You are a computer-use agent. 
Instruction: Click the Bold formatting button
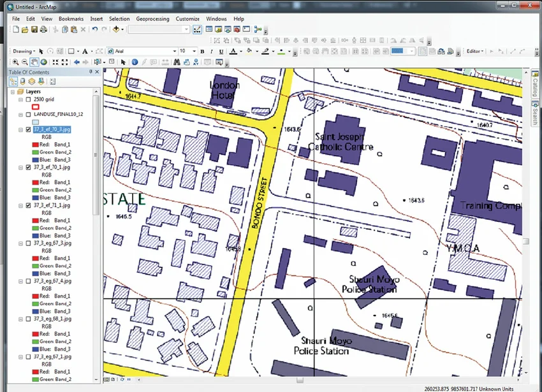point(202,52)
